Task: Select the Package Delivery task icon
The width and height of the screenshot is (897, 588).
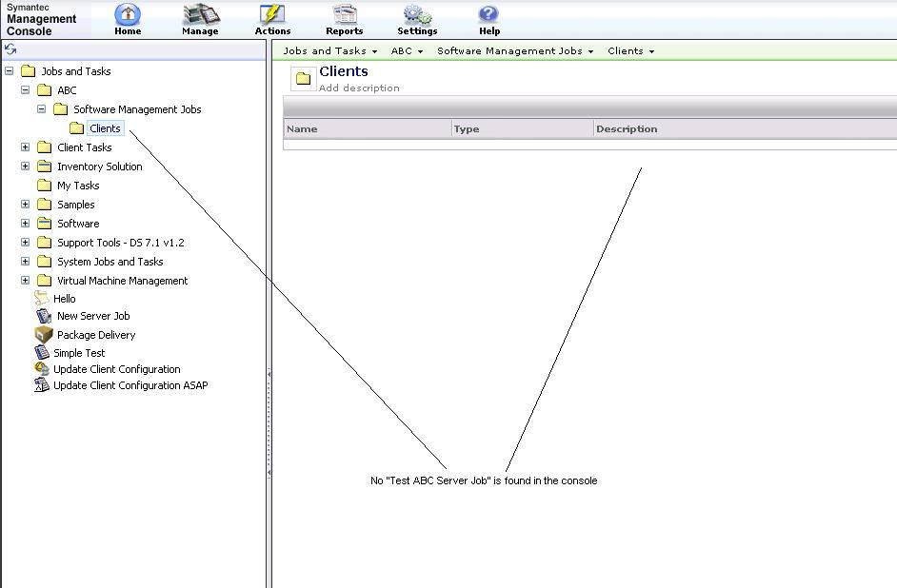Action: tap(43, 335)
